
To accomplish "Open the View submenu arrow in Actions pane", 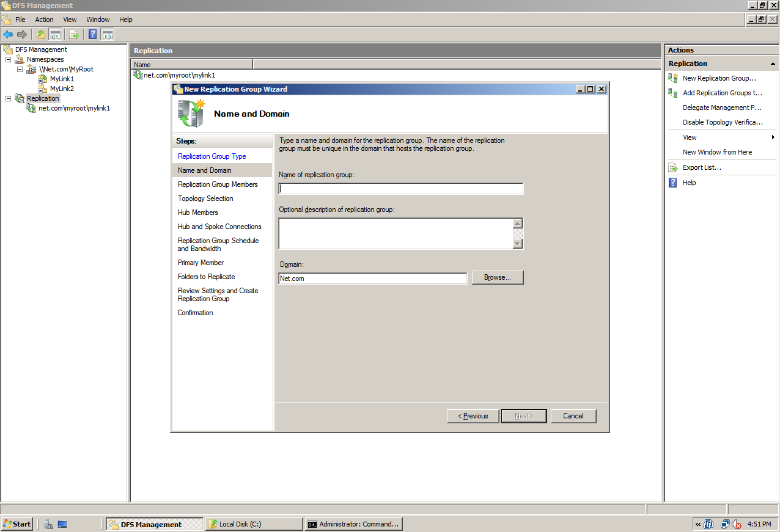I will click(773, 137).
